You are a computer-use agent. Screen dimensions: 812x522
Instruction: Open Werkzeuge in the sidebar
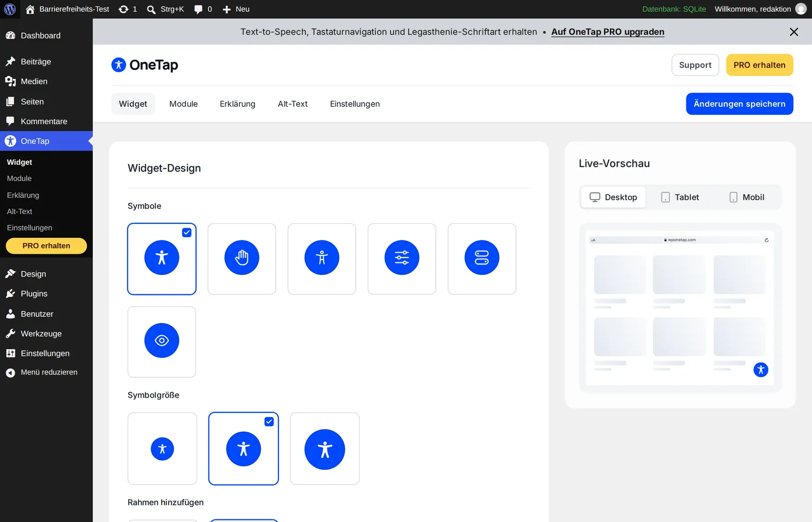(x=46, y=333)
